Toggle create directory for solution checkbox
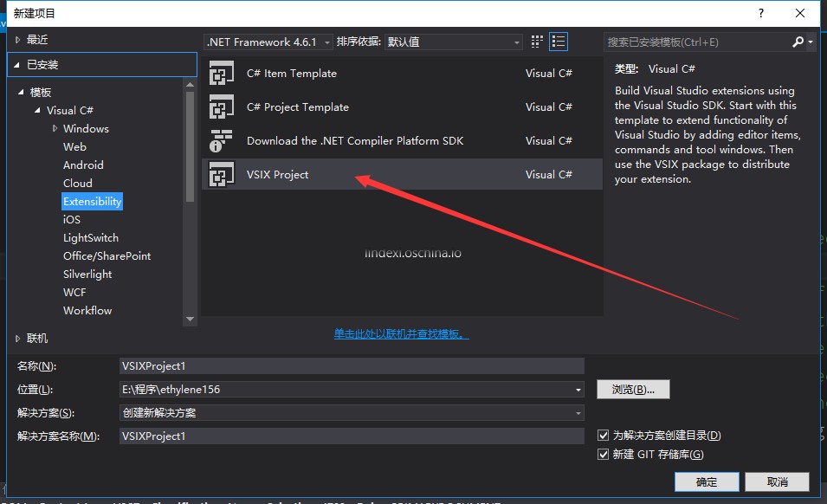The image size is (827, 504). pos(604,436)
